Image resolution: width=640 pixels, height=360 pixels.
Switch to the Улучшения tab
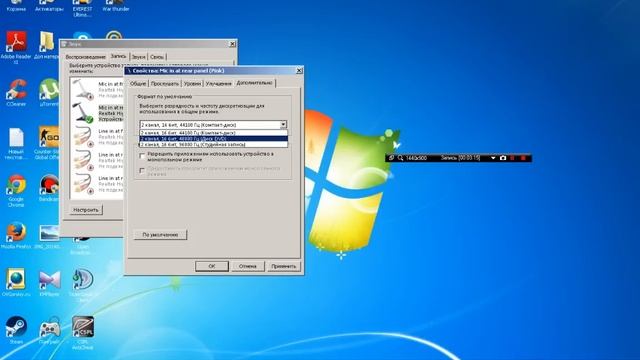pyautogui.click(x=218, y=83)
